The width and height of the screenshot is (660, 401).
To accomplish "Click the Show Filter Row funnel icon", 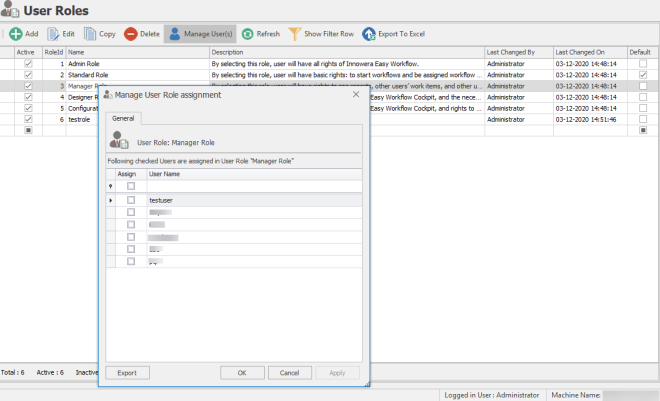I will (x=295, y=34).
